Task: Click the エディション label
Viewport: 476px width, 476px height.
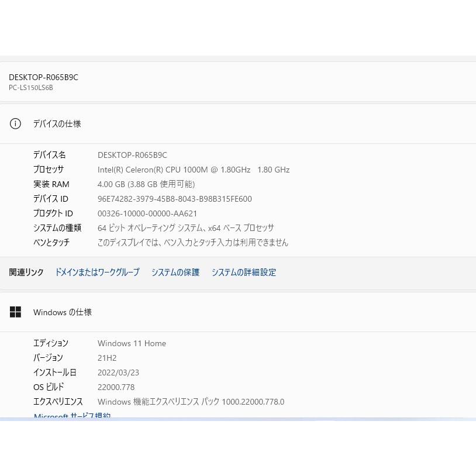Action: tap(51, 343)
